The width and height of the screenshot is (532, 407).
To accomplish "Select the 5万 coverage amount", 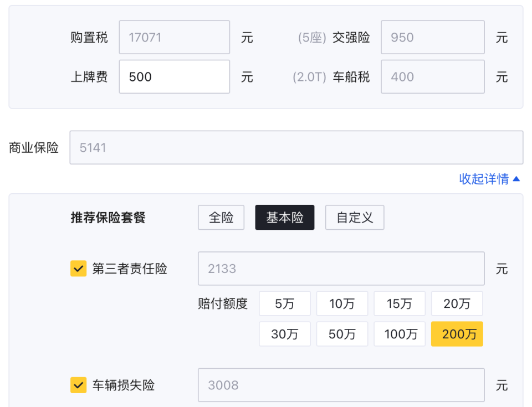I will click(284, 303).
